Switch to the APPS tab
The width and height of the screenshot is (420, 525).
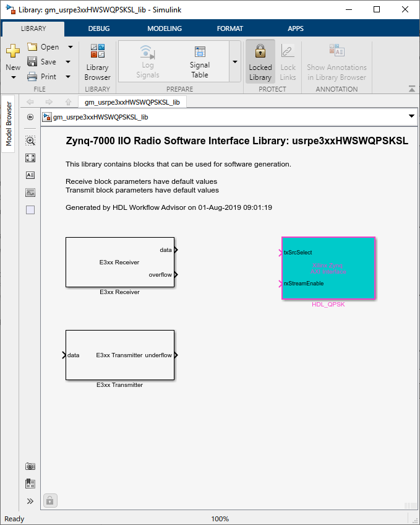(296, 28)
